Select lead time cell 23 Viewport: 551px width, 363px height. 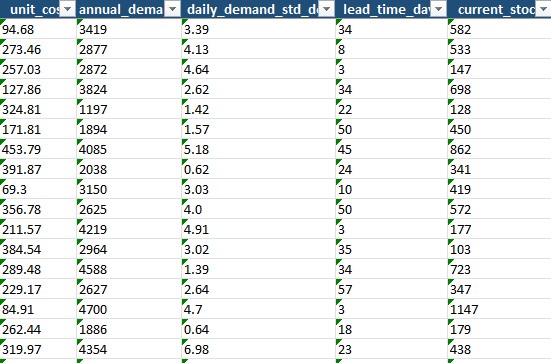point(391,349)
